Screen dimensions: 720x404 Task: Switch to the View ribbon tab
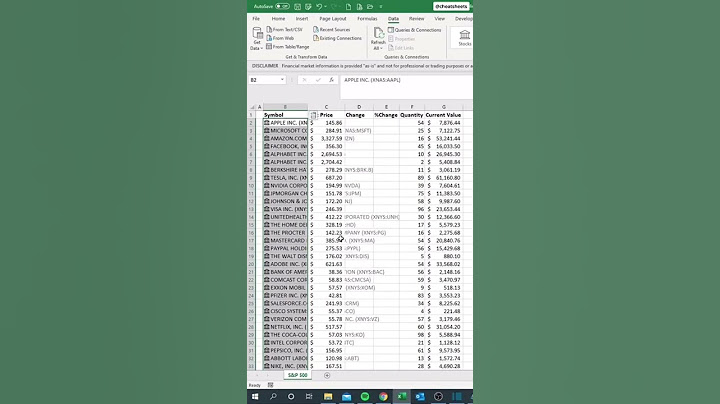[x=439, y=18]
